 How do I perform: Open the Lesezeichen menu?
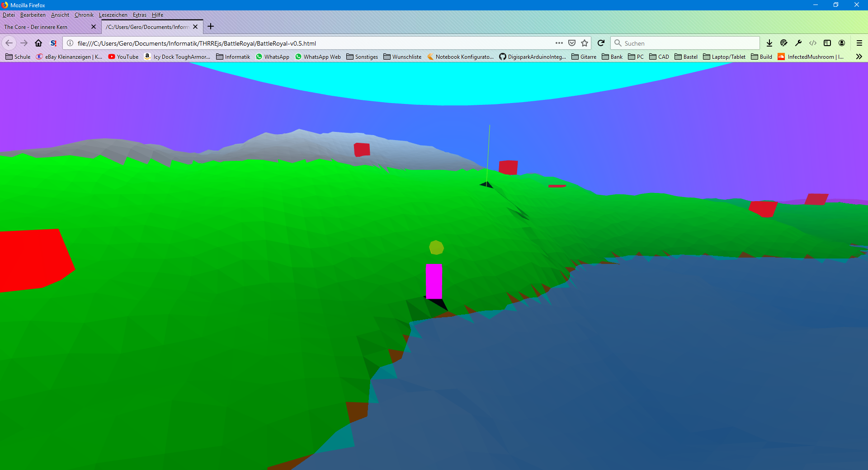(x=113, y=15)
